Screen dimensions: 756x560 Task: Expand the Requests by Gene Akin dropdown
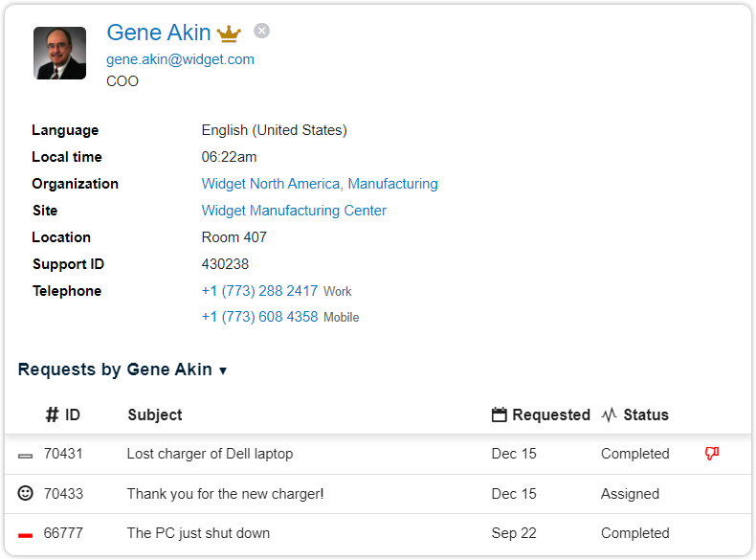coord(223,370)
